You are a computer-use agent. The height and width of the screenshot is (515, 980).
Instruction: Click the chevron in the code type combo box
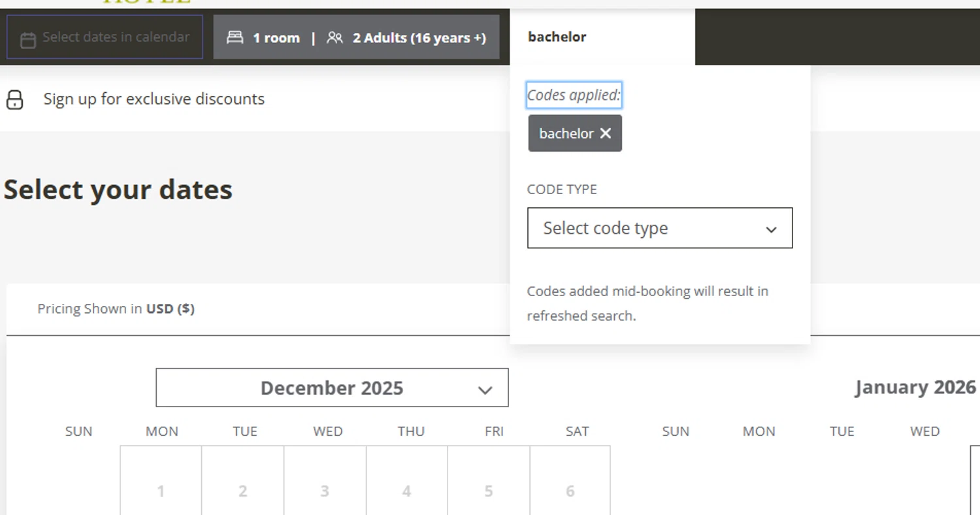[x=771, y=229]
